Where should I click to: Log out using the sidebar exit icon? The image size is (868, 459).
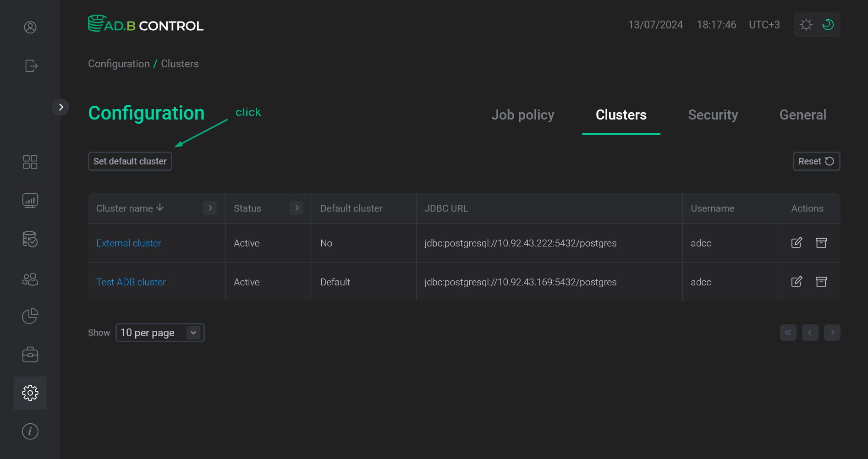tap(30, 66)
